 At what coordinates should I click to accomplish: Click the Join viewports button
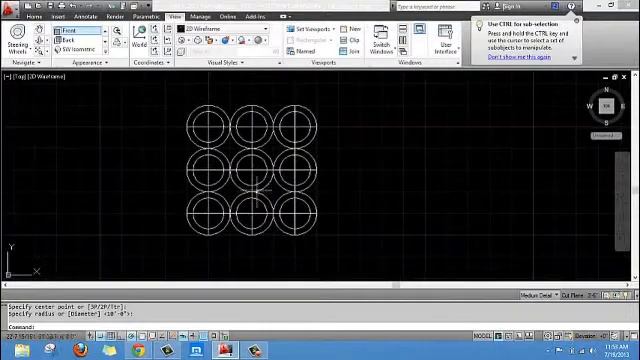(x=349, y=51)
